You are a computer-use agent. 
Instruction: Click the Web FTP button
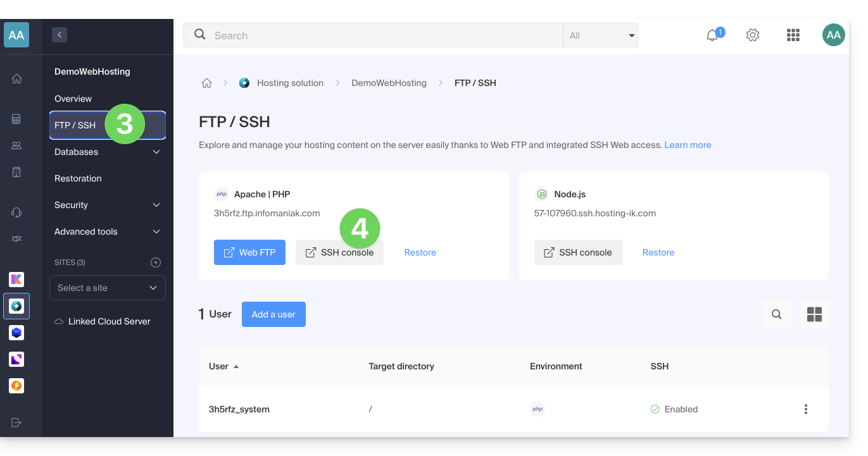249,252
